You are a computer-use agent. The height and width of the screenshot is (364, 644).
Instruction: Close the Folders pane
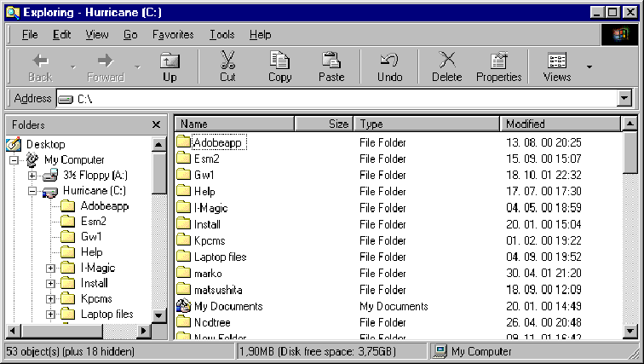[156, 124]
